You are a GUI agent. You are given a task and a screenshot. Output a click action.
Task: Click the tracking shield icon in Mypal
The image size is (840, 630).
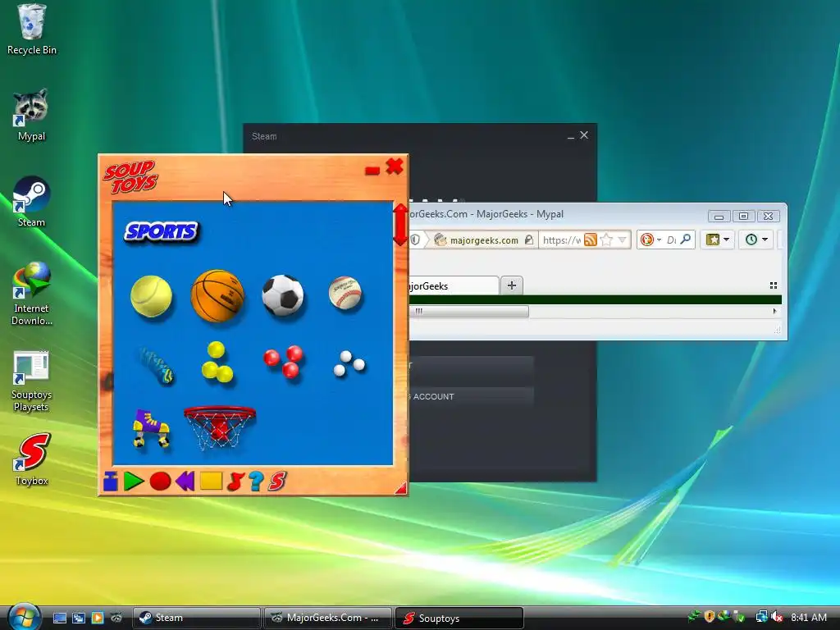coord(415,240)
